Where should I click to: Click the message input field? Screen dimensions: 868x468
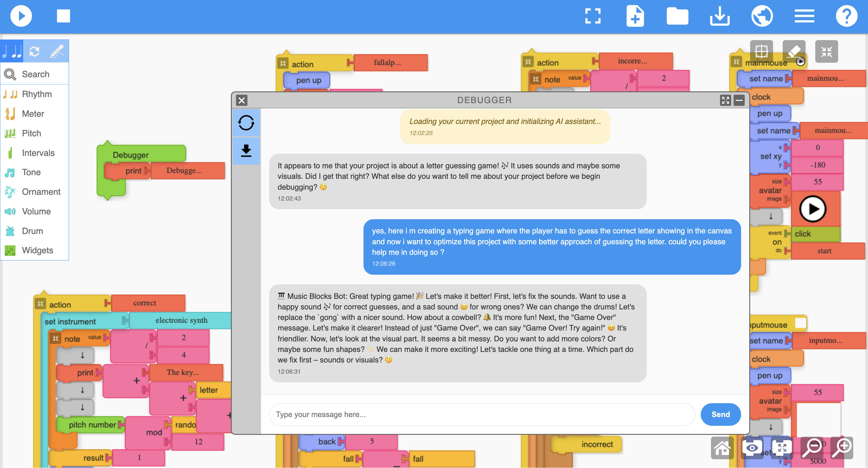click(482, 414)
